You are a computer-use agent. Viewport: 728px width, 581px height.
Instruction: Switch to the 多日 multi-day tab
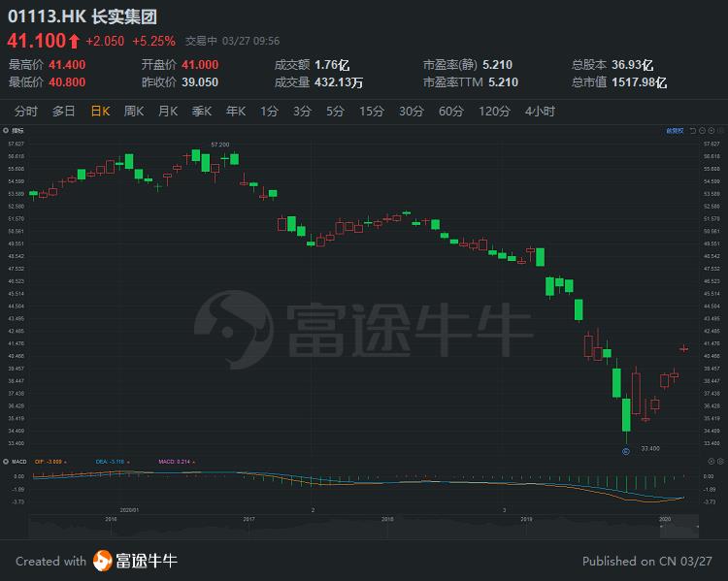[64, 112]
